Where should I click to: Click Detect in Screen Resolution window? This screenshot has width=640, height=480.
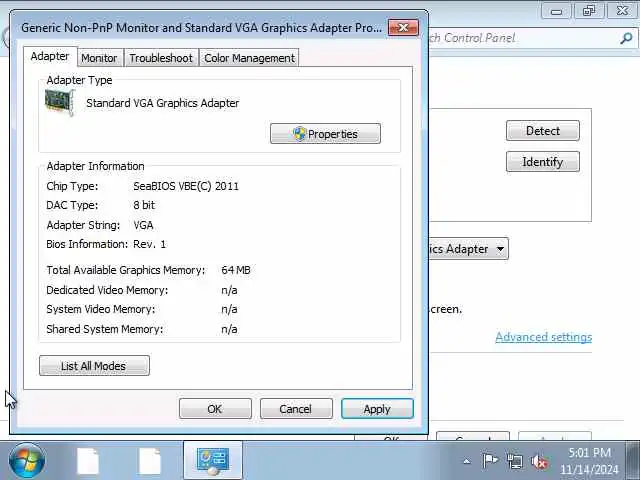(x=543, y=131)
